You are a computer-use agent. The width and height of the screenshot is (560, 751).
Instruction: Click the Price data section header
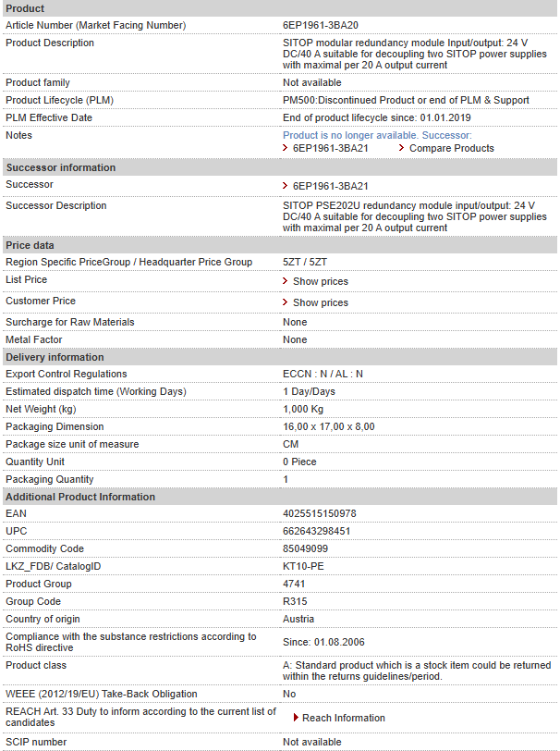(30, 245)
